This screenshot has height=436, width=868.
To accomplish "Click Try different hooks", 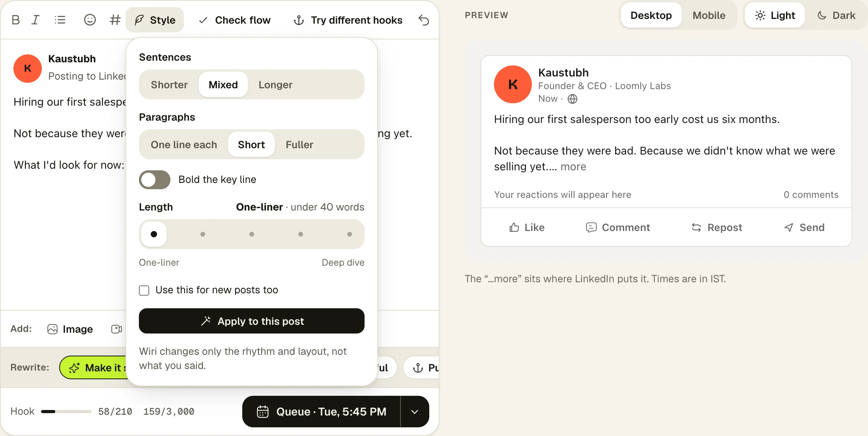I will click(348, 20).
